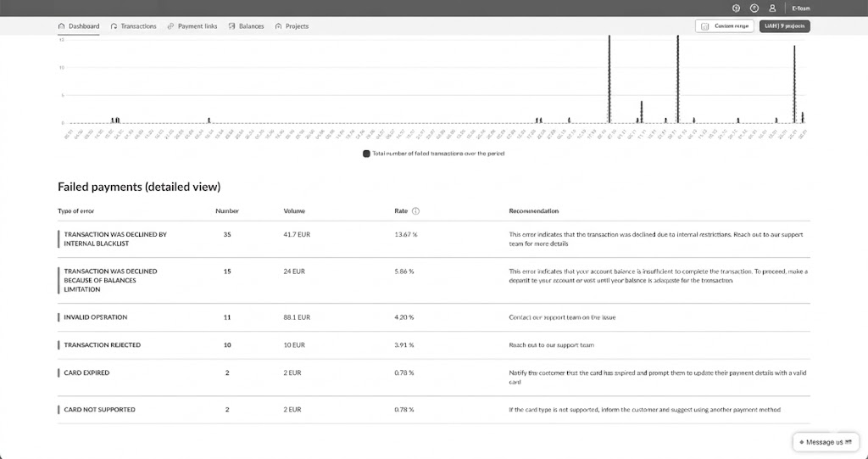Select the Invalid Operation error row

95,317
